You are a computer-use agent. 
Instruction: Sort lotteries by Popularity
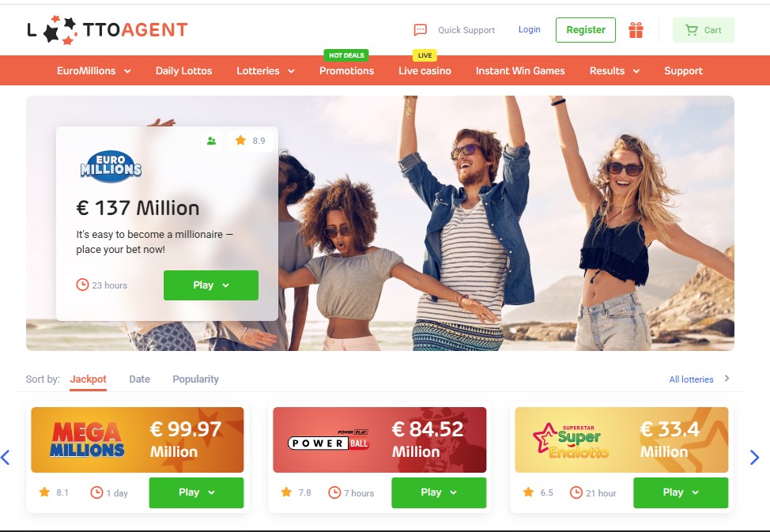[195, 379]
